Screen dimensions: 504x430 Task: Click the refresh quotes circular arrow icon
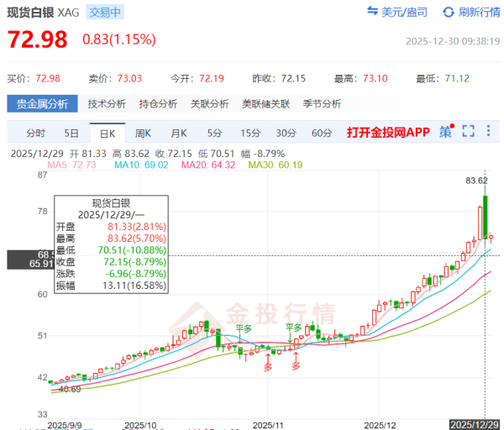coord(449,13)
